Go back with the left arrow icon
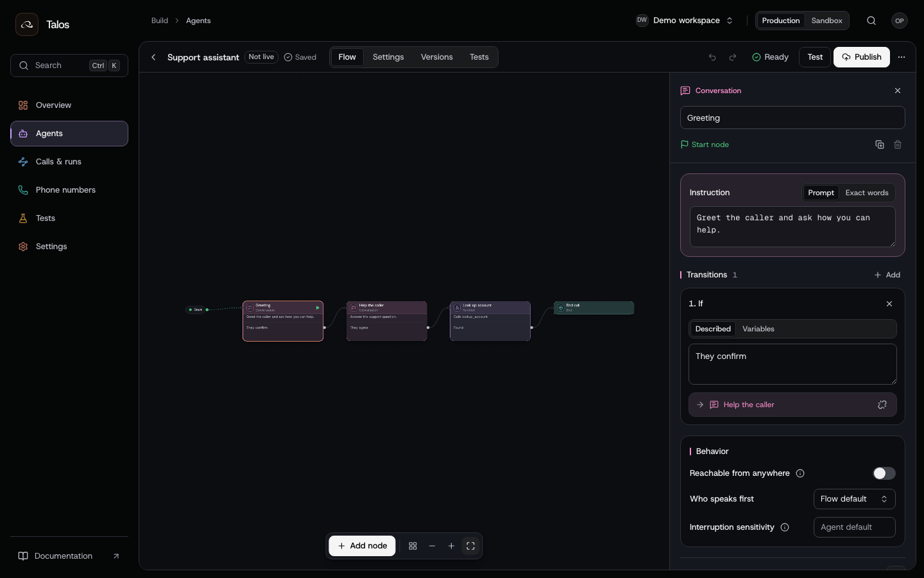 [153, 57]
